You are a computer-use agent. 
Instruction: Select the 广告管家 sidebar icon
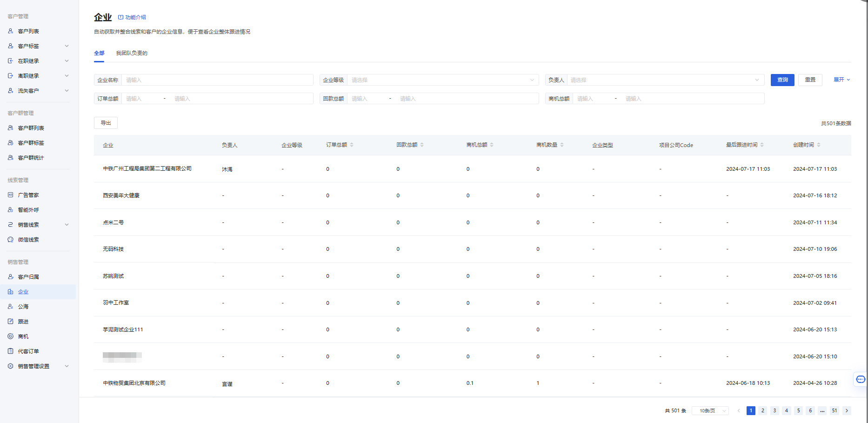click(x=10, y=195)
